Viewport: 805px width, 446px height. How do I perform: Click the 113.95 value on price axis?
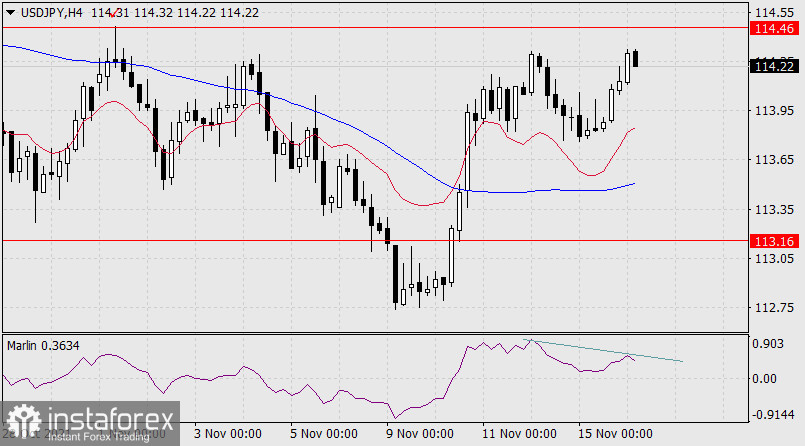pos(771,110)
